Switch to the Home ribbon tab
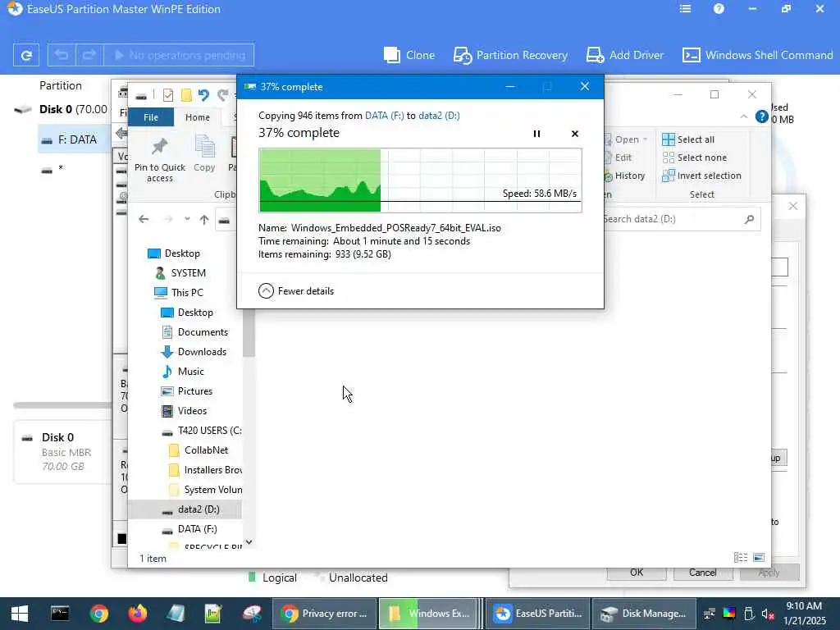Screen dimensions: 840x630 pyautogui.click(x=197, y=117)
